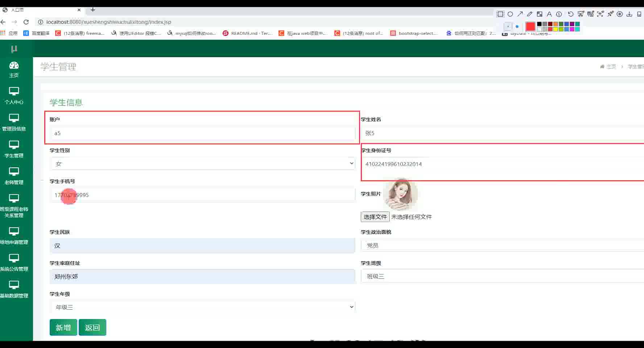Click the logo icon atop the sidebar
This screenshot has height=348, width=644.
point(14,49)
